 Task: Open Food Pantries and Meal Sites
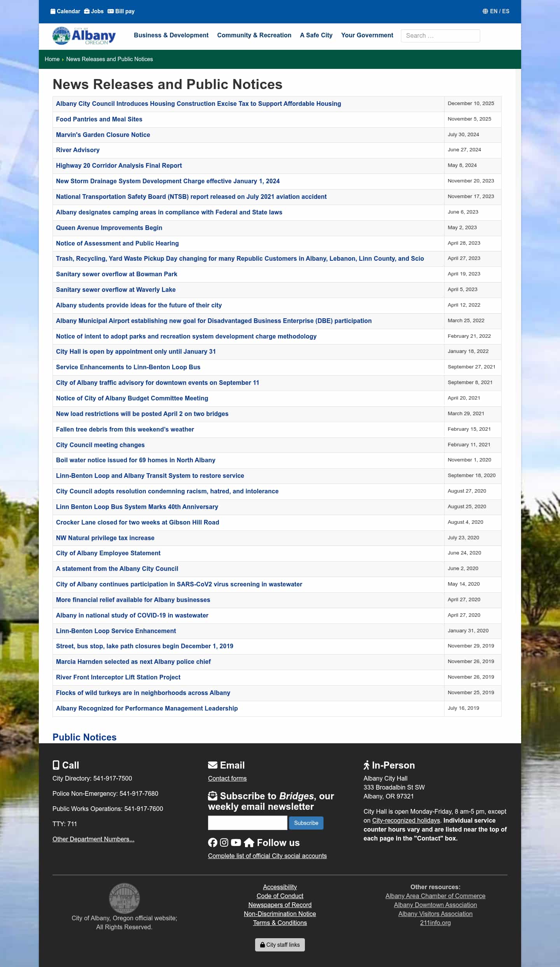click(99, 119)
